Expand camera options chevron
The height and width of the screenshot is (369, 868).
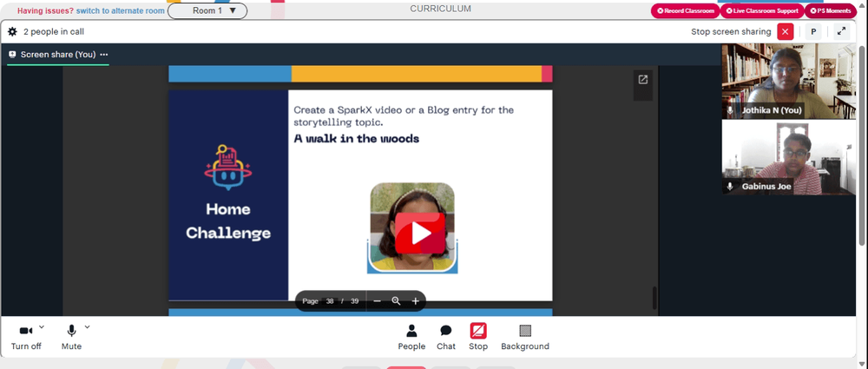42,327
